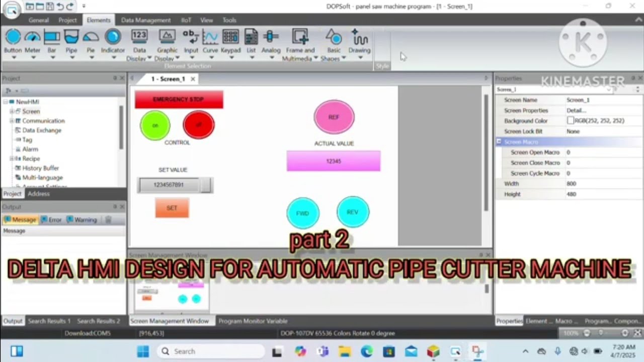Expand the Screen node in project tree
Screen dimensions: 644x362
12,111
